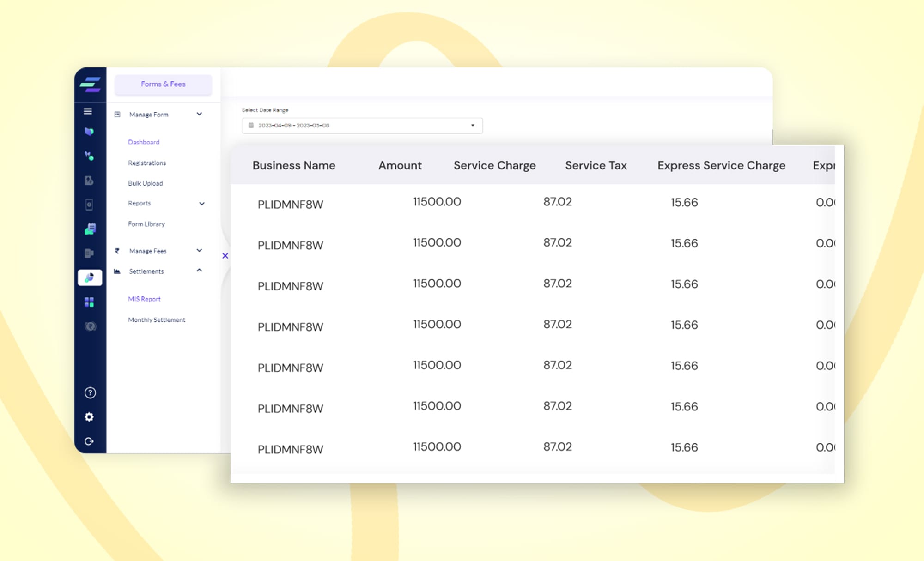This screenshot has width=924, height=561.
Task: Click the grey document-edit sidebar icon
Action: 89,181
